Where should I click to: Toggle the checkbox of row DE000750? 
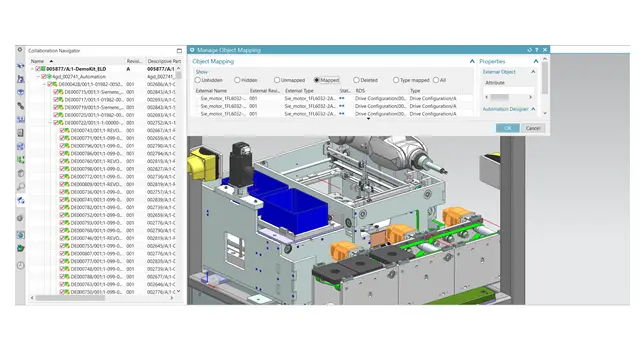62,292
